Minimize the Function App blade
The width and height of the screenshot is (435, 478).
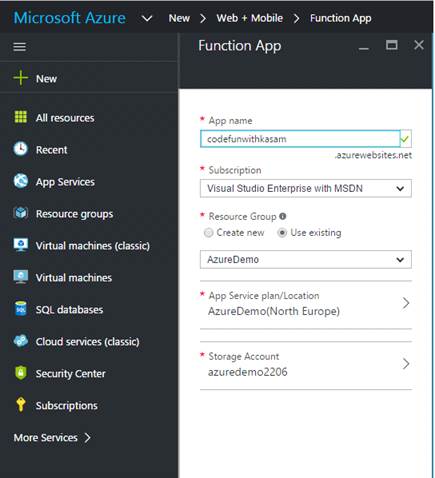click(364, 49)
